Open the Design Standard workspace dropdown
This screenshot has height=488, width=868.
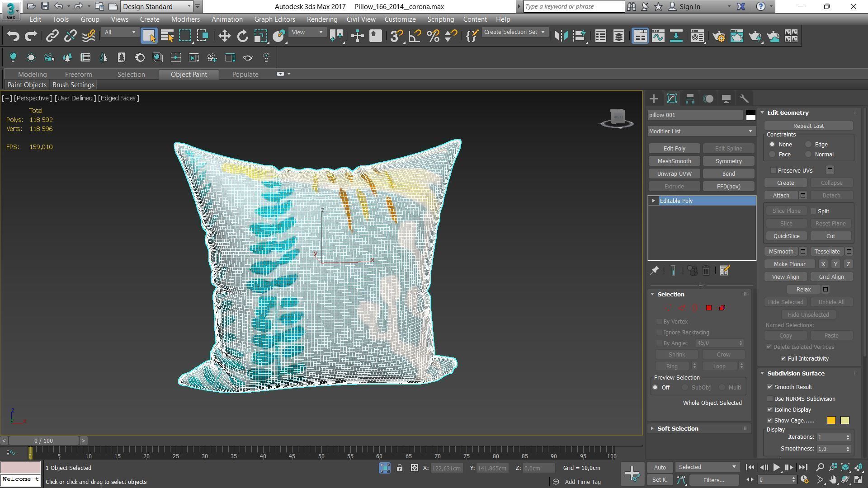[x=157, y=6]
